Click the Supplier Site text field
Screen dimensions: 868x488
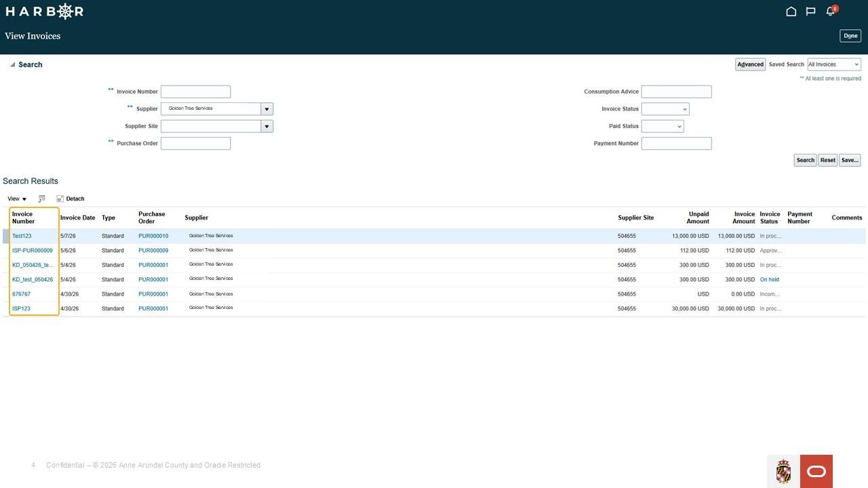(211, 126)
